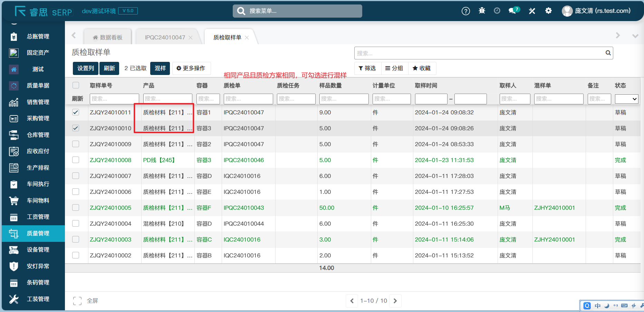Click the fullscreen 全屏 icon
Viewport: 644px width, 312px height.
click(77, 301)
